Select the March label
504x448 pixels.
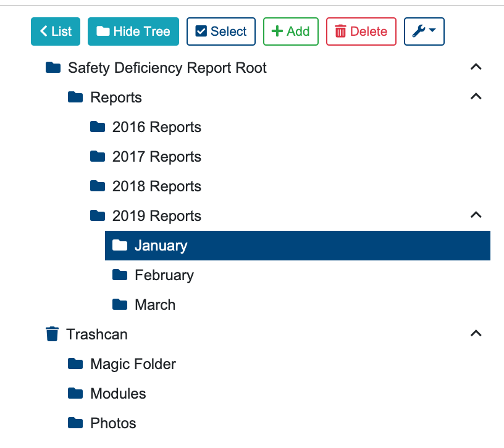(155, 305)
